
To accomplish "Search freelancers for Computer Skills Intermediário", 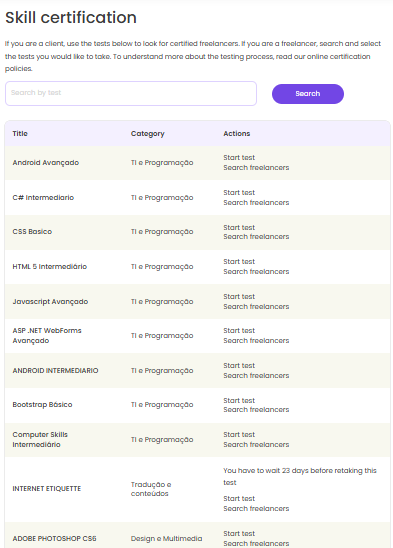I will point(256,445).
